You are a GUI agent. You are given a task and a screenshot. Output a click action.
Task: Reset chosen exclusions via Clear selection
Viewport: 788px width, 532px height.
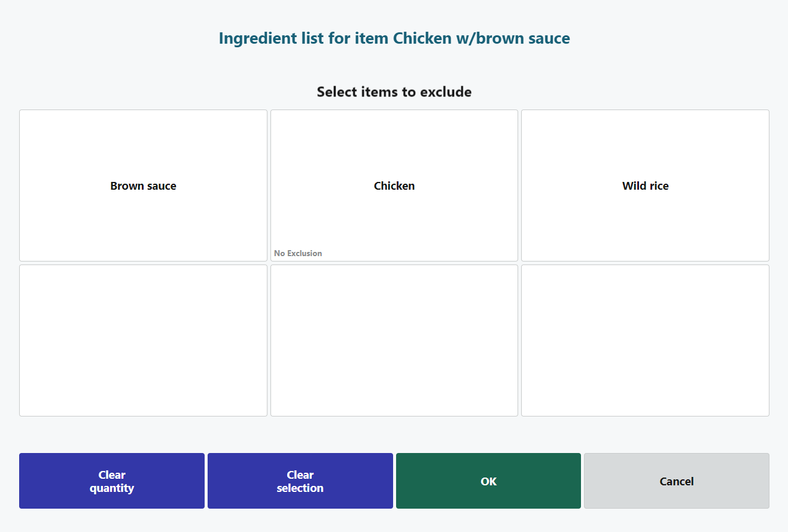(300, 481)
